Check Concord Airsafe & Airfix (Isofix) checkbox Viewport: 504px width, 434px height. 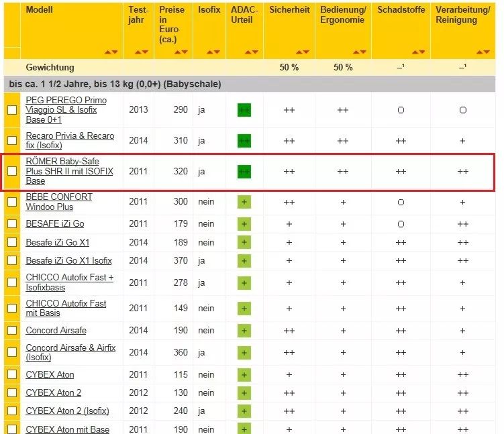[12, 352]
